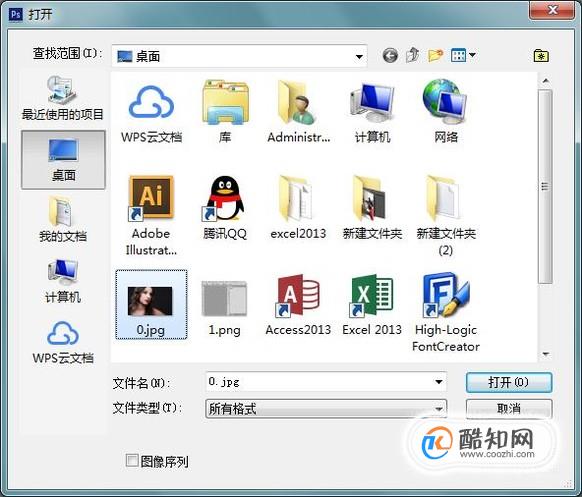This screenshot has width=582, height=497.
Task: Open the view menu dropdown arrow
Action: [472, 55]
